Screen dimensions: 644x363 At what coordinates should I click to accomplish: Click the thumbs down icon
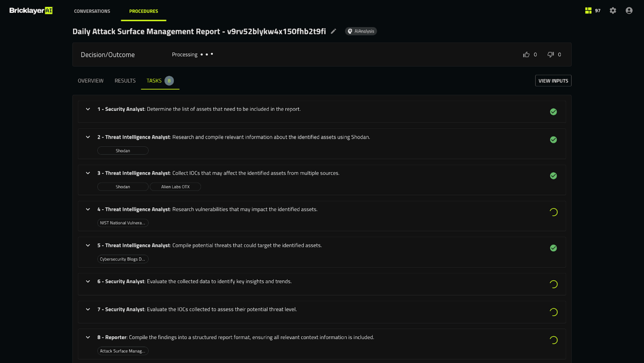tap(551, 54)
